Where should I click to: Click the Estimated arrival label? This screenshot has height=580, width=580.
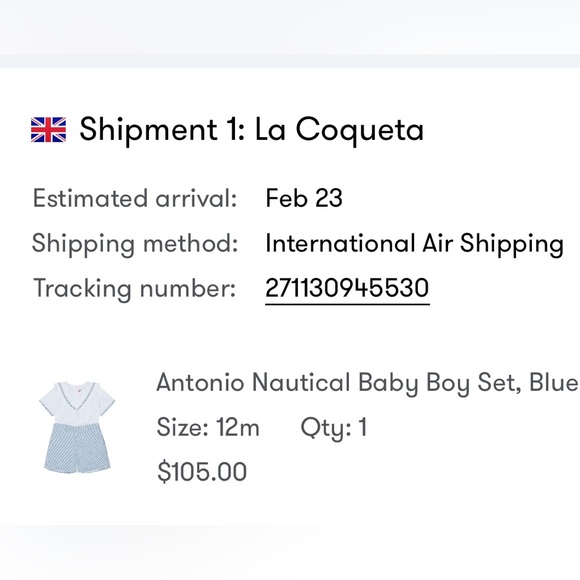point(135,199)
